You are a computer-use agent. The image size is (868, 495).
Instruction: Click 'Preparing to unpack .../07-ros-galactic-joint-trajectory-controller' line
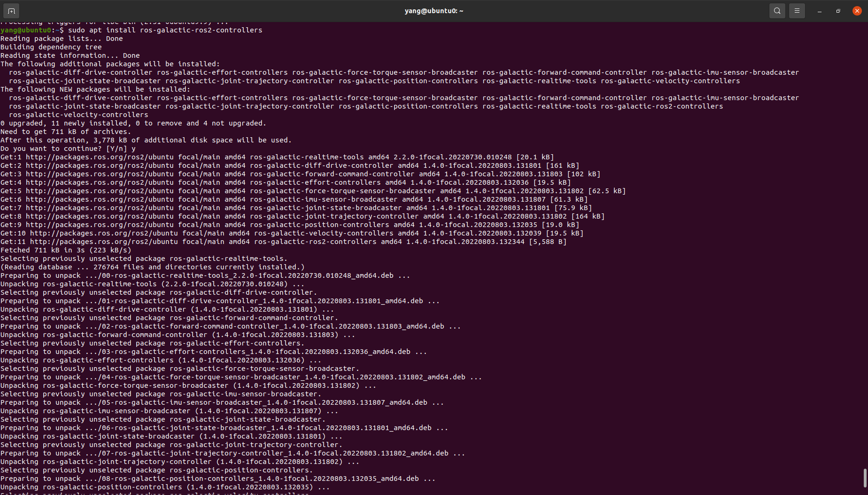(233, 453)
